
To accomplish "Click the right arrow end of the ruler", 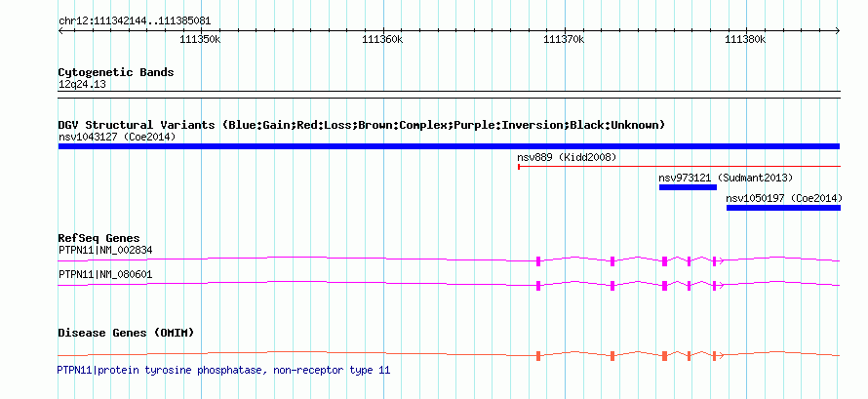I will (x=838, y=31).
